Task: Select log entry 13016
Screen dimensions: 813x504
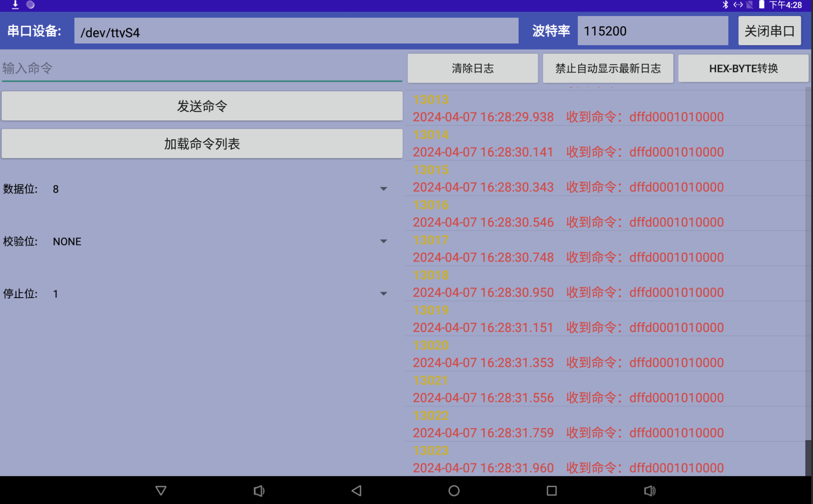Action: coord(431,205)
